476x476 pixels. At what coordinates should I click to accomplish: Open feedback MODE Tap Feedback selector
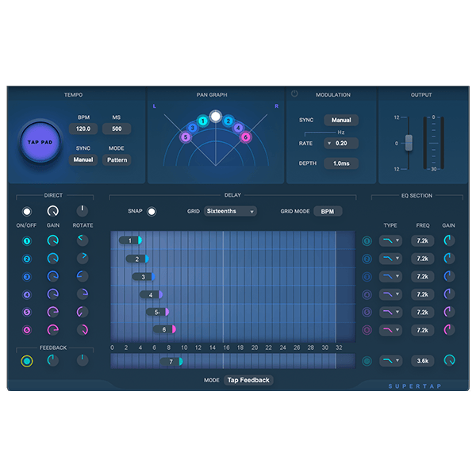248,380
